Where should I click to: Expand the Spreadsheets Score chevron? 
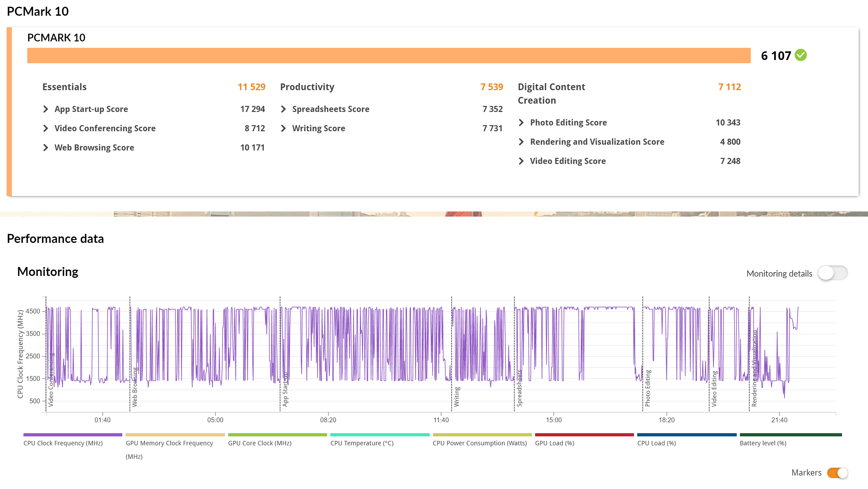283,109
